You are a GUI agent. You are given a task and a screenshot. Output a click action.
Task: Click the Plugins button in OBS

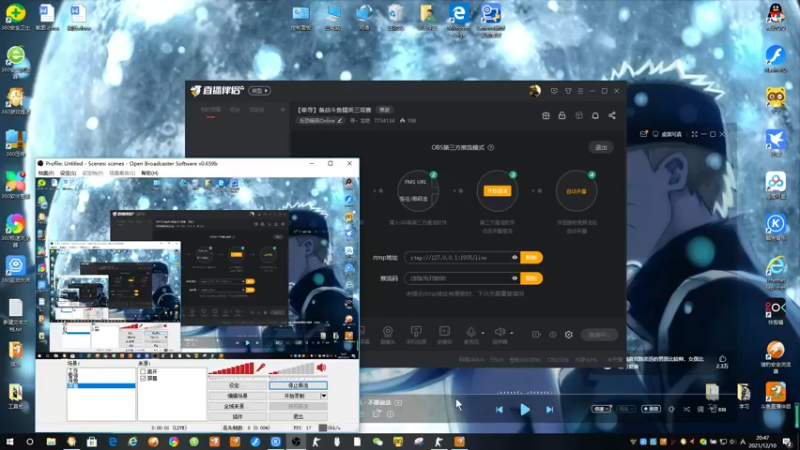(x=237, y=417)
